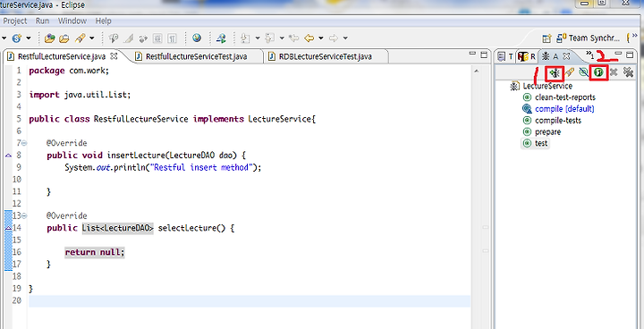Remove the selected buildfile from Ant view
The width and height of the screenshot is (644, 329).
(x=614, y=72)
